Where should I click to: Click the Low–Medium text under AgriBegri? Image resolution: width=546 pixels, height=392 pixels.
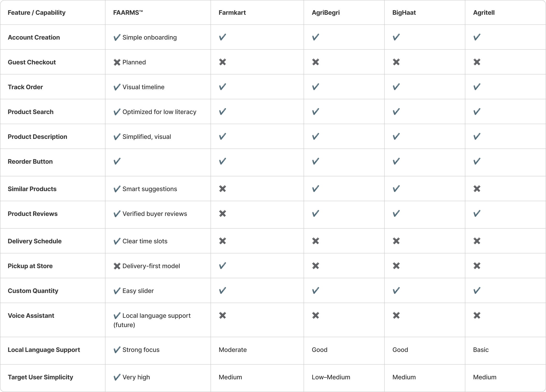coord(331,377)
